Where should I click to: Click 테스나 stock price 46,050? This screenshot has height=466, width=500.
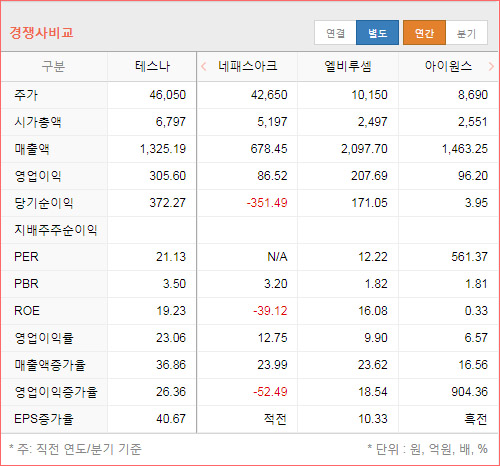click(168, 95)
